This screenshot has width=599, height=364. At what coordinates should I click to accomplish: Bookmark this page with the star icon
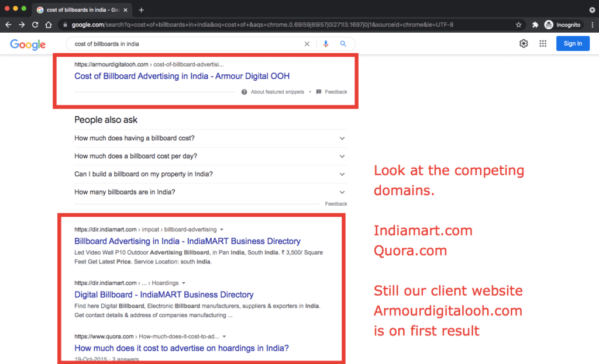[518, 25]
